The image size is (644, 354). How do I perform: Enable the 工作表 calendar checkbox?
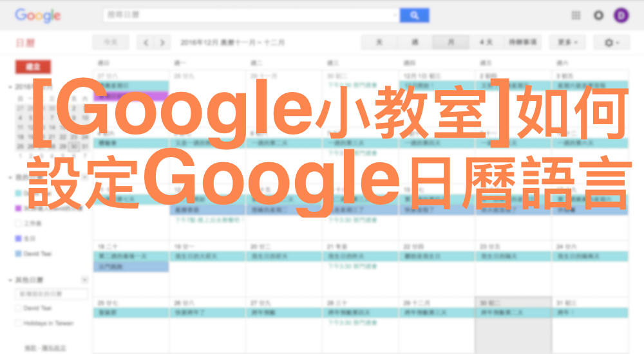point(18,223)
